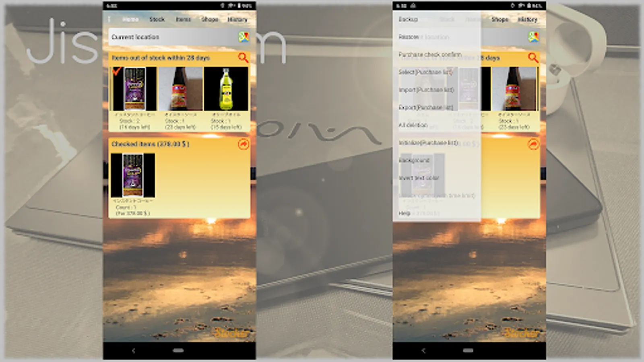Go to Shops tab on right phone

500,19
